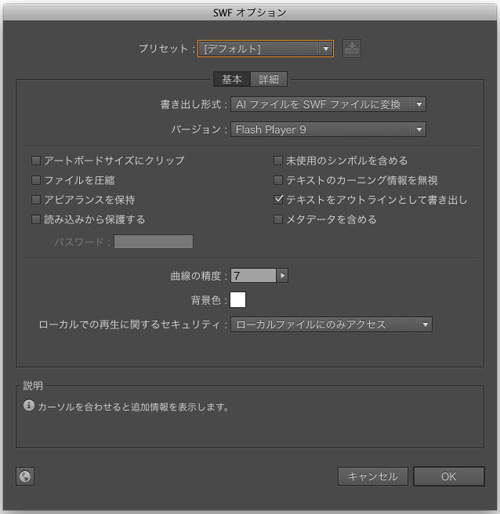Click the globe icon at bottom left
The height and width of the screenshot is (514, 500).
(x=25, y=476)
